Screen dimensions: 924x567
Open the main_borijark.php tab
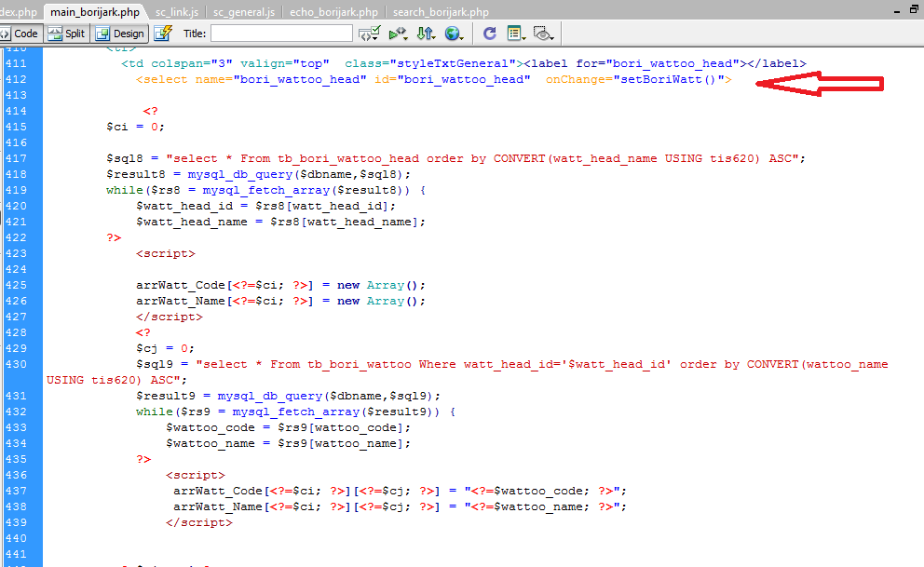coord(95,12)
